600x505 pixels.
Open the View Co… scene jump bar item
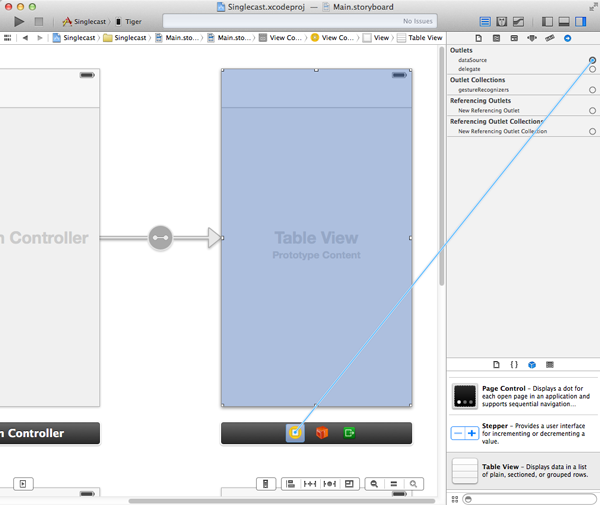point(280,37)
